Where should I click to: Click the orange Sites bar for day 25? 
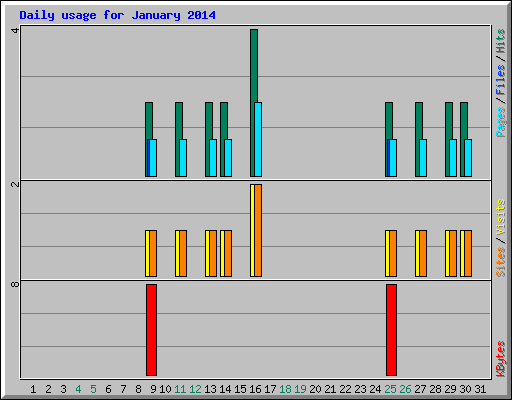393,253
